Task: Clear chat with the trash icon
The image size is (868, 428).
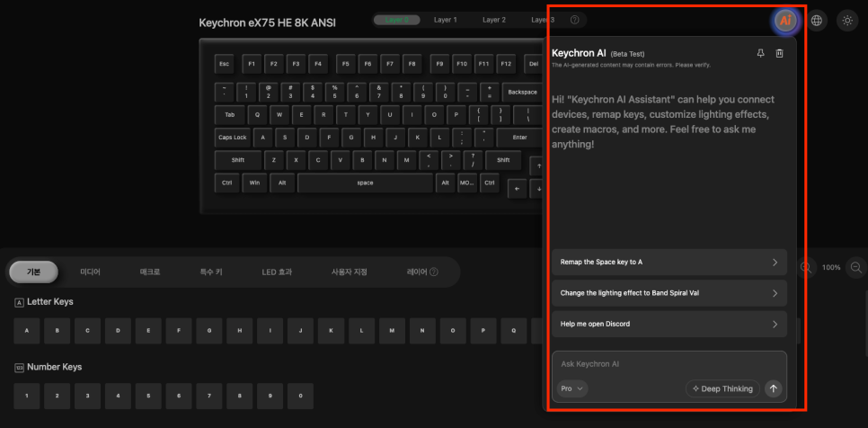Action: (779, 53)
